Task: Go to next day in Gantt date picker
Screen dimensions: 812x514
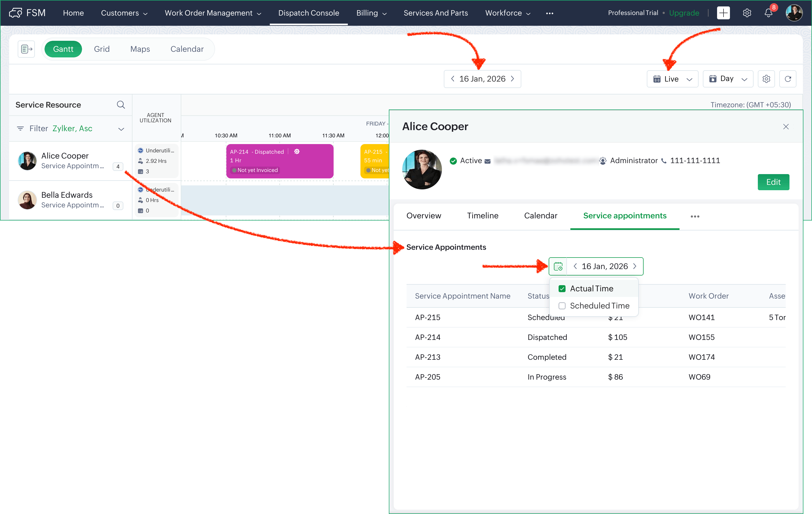Action: pyautogui.click(x=512, y=79)
